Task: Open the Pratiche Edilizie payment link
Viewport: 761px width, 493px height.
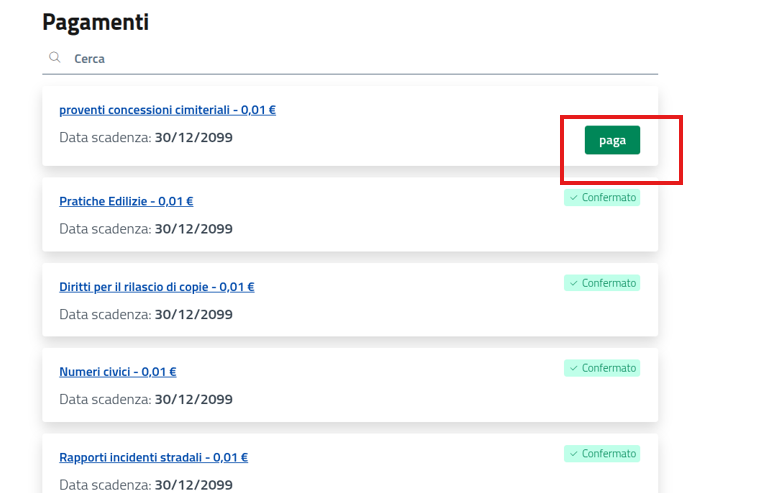Action: pos(126,201)
